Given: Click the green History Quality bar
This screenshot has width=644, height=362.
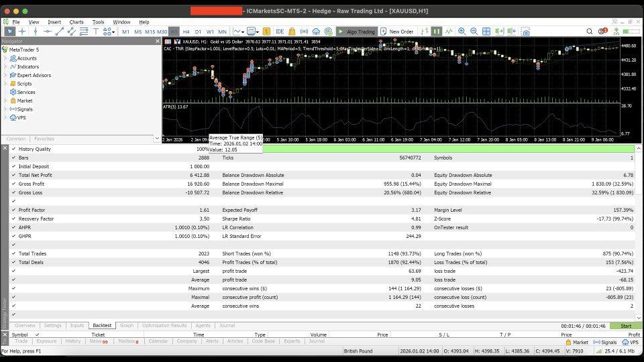Looking at the screenshot, I should (449, 149).
